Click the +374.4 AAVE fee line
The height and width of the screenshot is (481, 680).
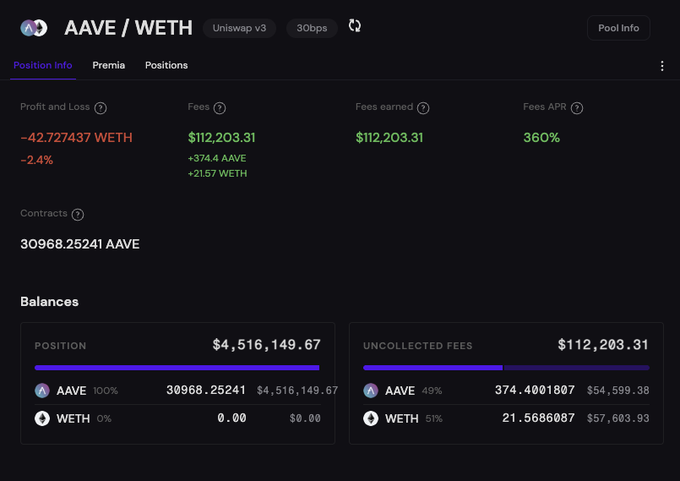coord(217,158)
